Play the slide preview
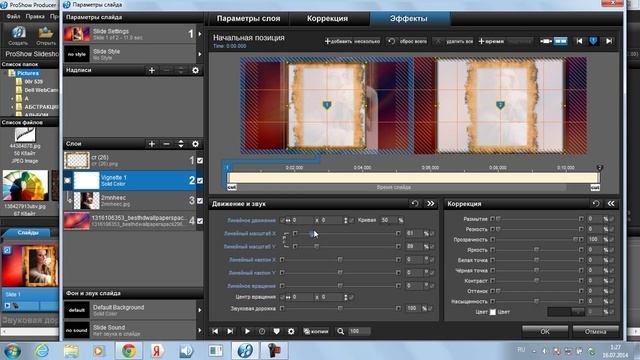The height and width of the screenshot is (360, 640). click(x=247, y=331)
